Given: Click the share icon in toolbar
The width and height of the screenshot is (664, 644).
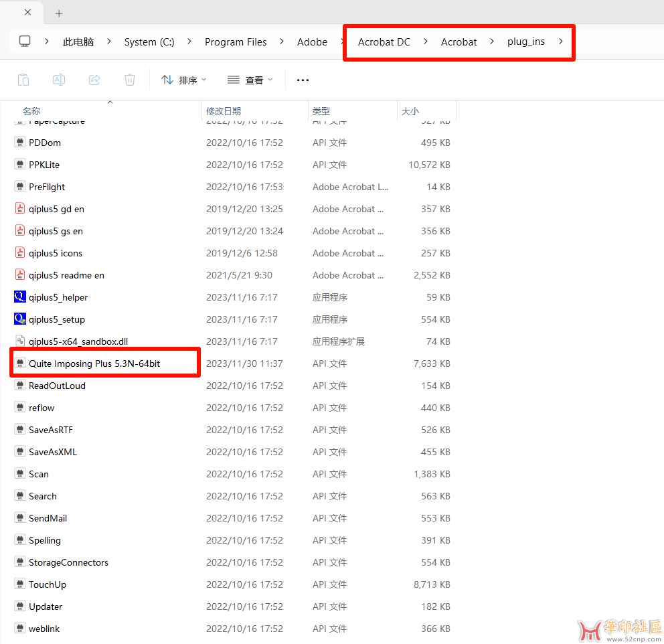Looking at the screenshot, I should tap(94, 80).
